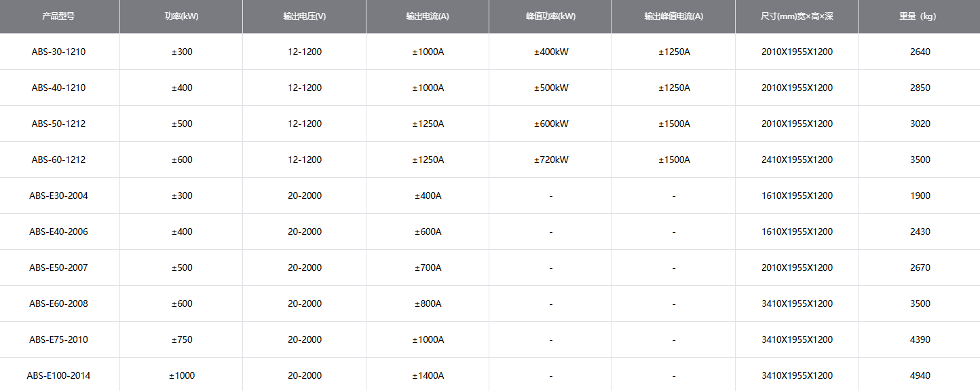Select model ABS-E100-2014

(x=58, y=375)
